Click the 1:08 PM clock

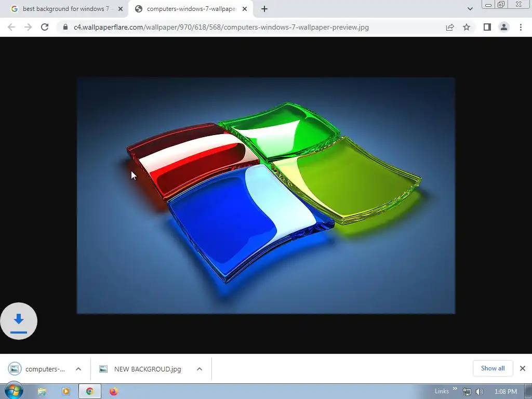[x=506, y=392]
